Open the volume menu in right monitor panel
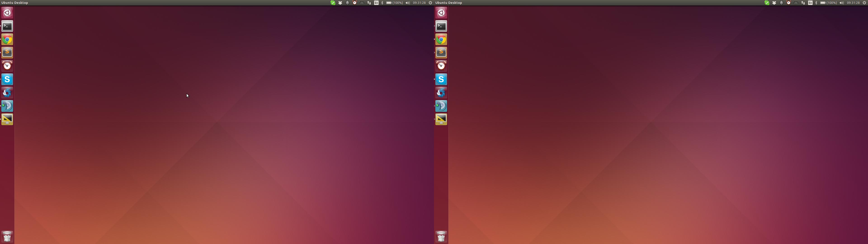This screenshot has height=244, width=868. coord(842,3)
